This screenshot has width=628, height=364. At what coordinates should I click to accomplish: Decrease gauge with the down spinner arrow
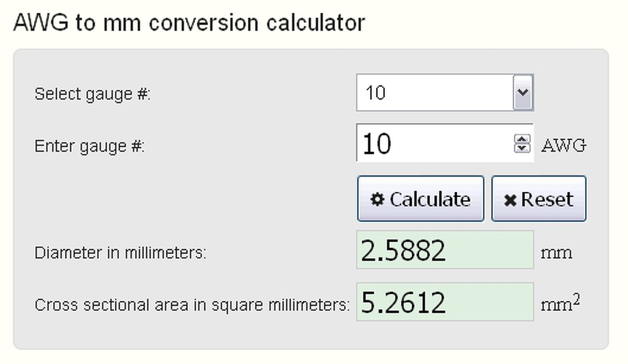522,148
